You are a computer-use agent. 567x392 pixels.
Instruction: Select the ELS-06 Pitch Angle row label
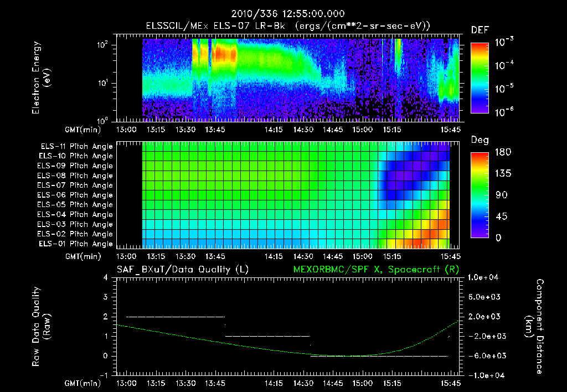[75, 195]
